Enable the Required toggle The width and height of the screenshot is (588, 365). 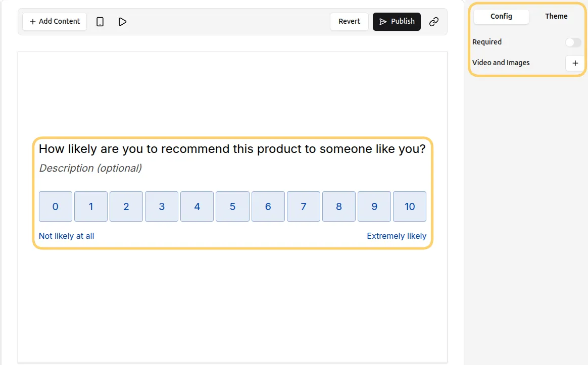pyautogui.click(x=573, y=42)
